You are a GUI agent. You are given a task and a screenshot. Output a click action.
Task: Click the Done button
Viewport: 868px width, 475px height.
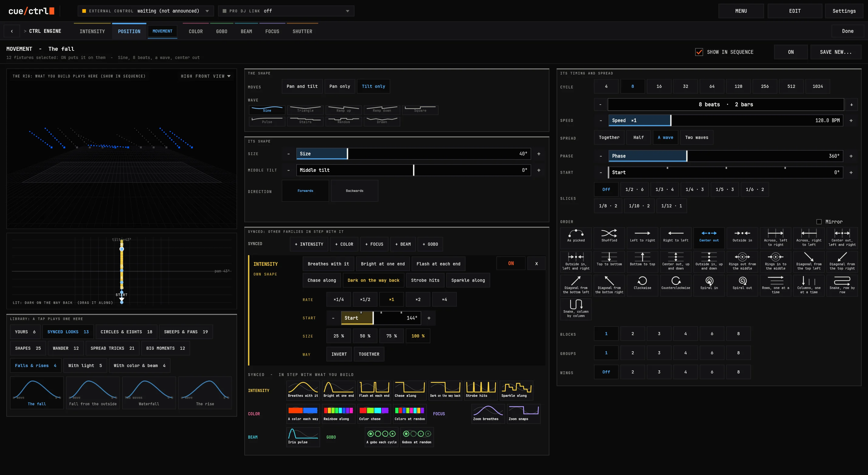[847, 31]
